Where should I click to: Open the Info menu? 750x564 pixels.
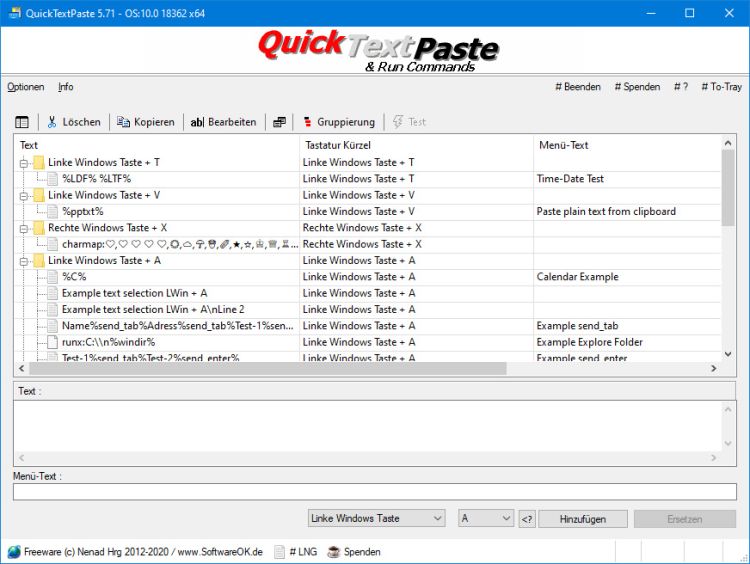tap(66, 87)
